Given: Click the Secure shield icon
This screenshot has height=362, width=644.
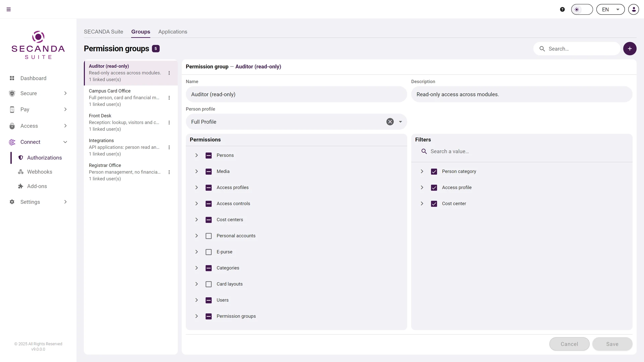Looking at the screenshot, I should tap(12, 94).
